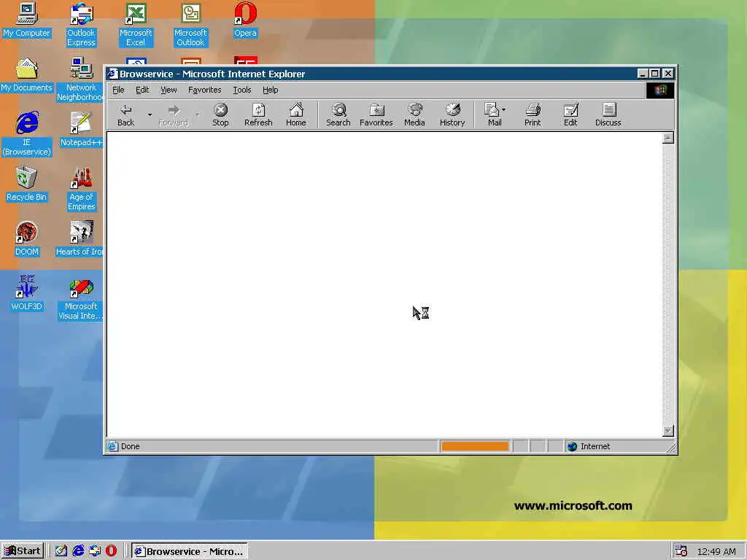The height and width of the screenshot is (560, 747).
Task: Expand the Mail dropdown arrow
Action: [504, 109]
